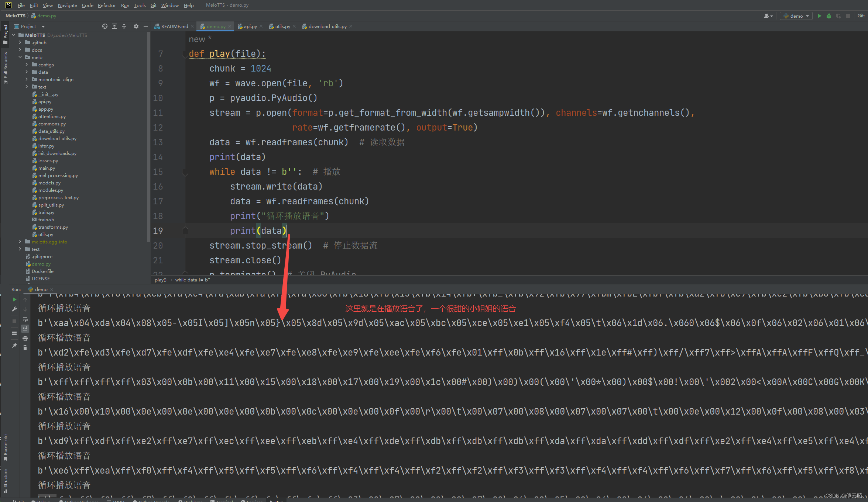The width and height of the screenshot is (868, 502).
Task: Debug the demo configuration with the bug icon
Action: point(829,16)
